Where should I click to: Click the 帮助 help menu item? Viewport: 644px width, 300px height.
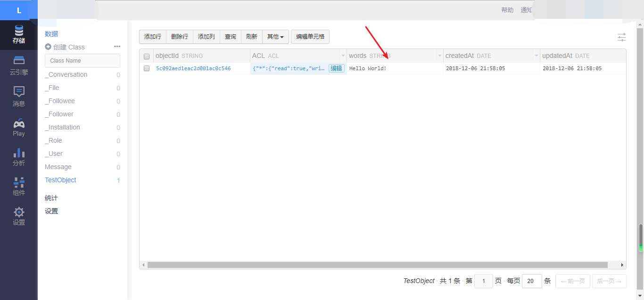pyautogui.click(x=507, y=9)
